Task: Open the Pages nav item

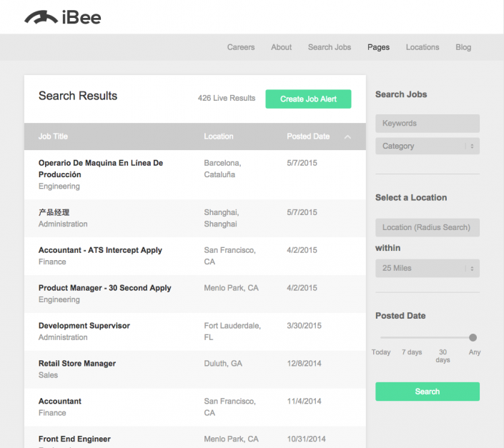Action: coord(378,47)
